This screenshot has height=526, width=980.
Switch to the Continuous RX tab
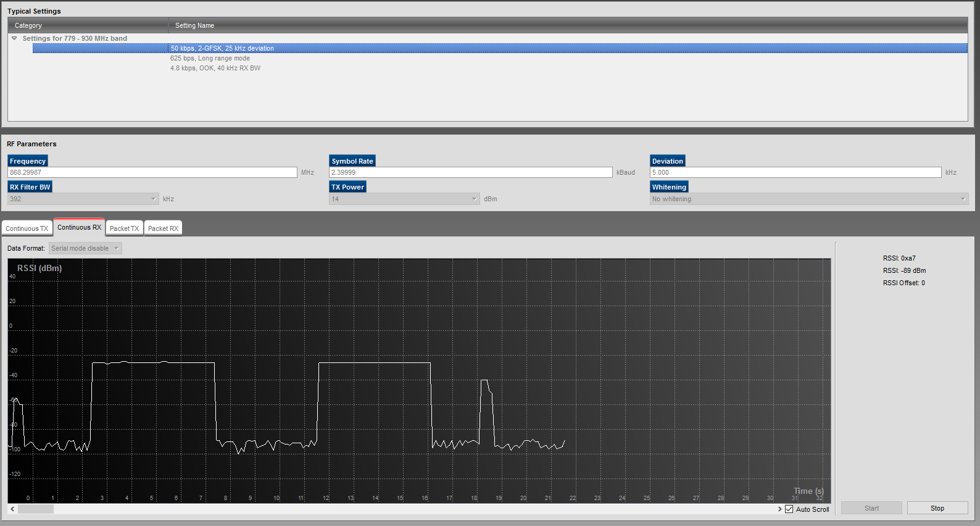point(79,227)
